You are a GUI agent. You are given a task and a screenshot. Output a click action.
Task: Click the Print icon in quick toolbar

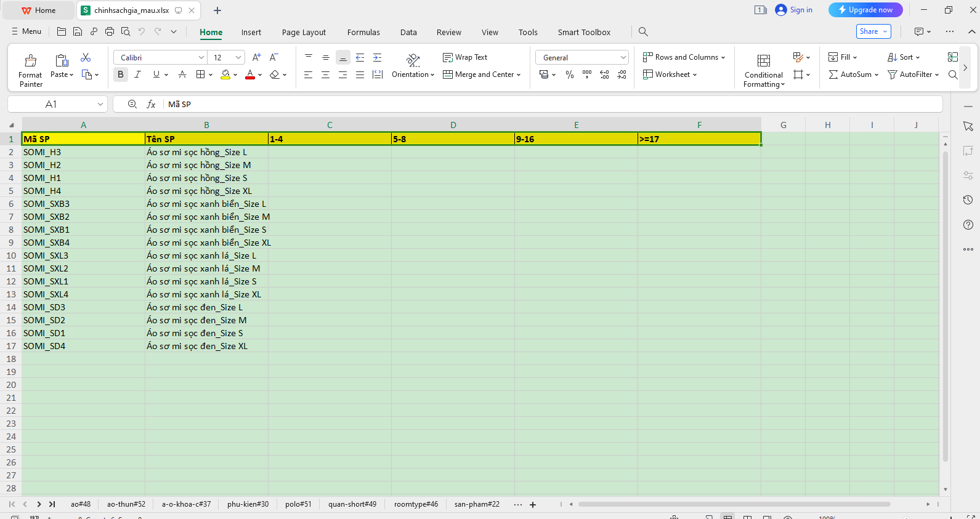(110, 32)
